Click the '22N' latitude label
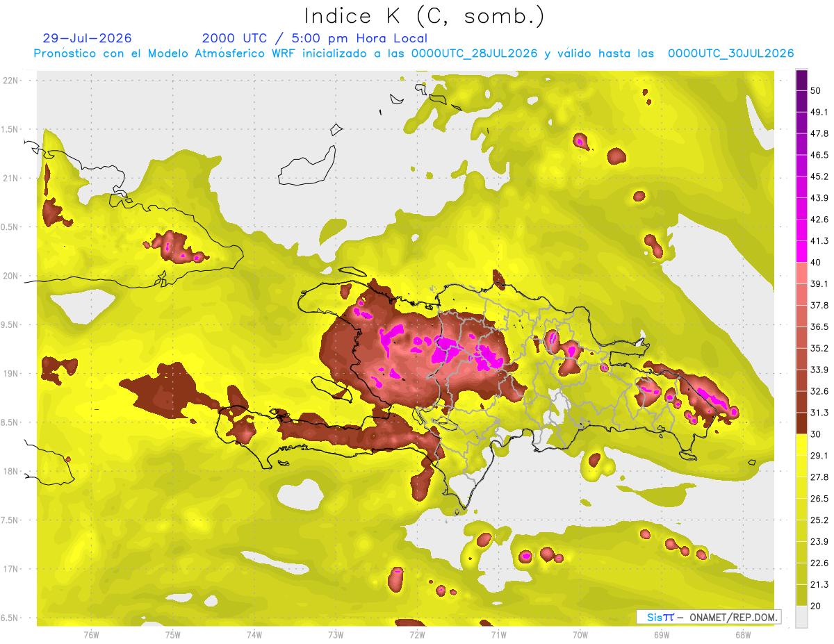This screenshot has width=834, height=644. tap(10, 80)
